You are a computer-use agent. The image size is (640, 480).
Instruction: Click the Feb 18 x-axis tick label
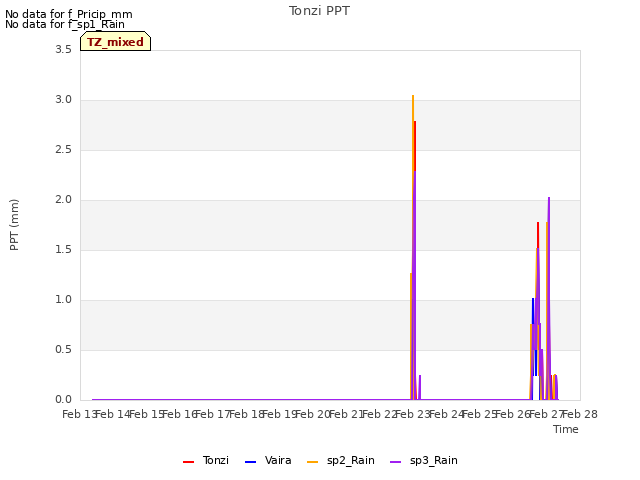tap(247, 415)
